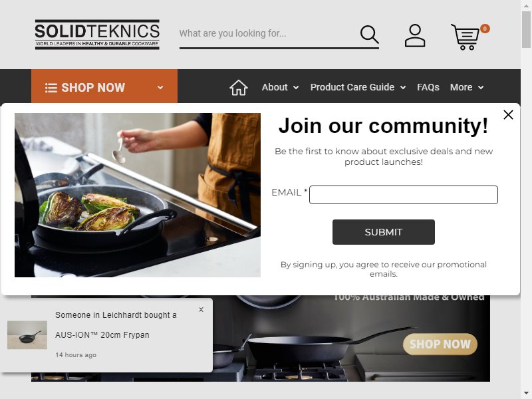This screenshot has height=399, width=532.
Task: Open the user account icon
Action: [x=414, y=35]
